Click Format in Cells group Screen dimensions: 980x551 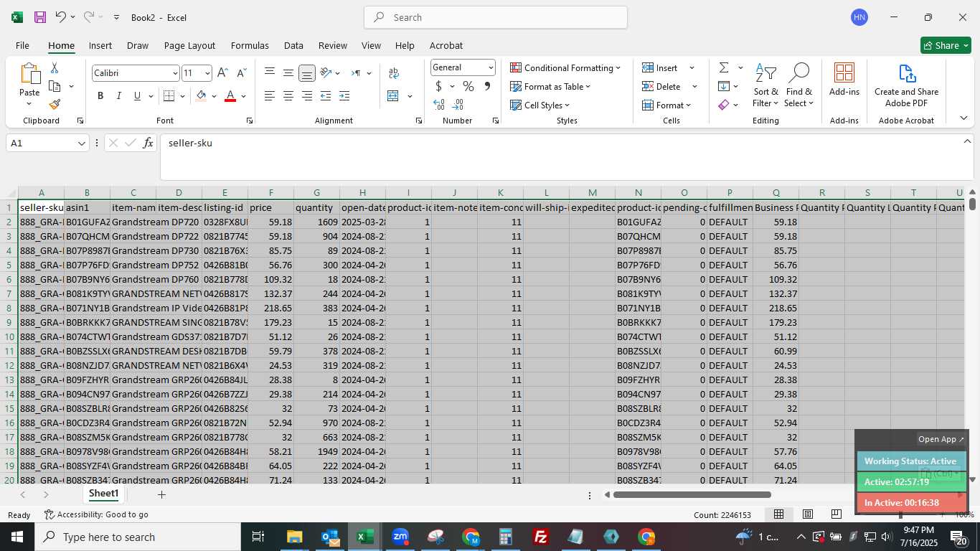tap(668, 105)
